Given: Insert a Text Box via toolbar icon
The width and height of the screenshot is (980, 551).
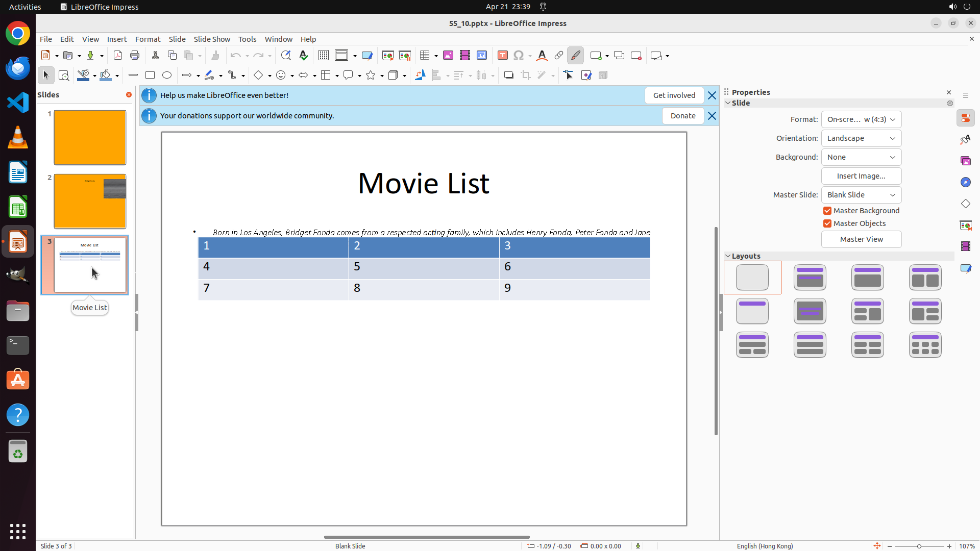Looking at the screenshot, I should [503, 56].
